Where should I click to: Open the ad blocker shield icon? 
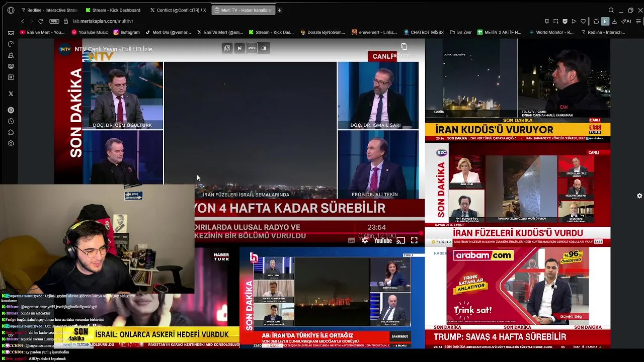tap(565, 21)
